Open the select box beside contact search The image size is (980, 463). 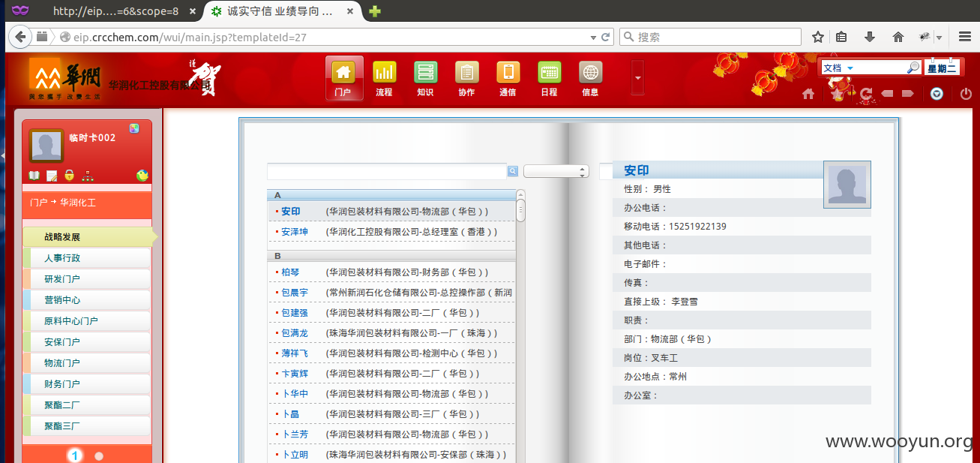point(556,171)
